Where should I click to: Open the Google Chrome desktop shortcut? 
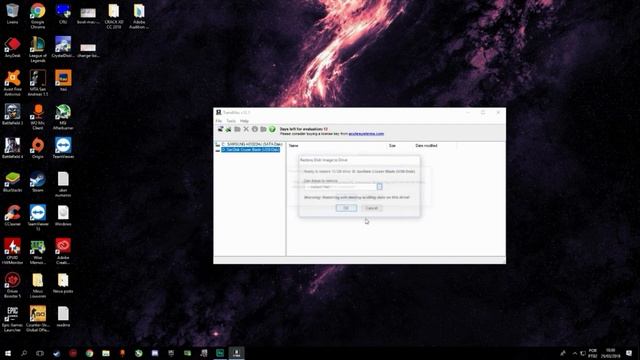pyautogui.click(x=38, y=16)
